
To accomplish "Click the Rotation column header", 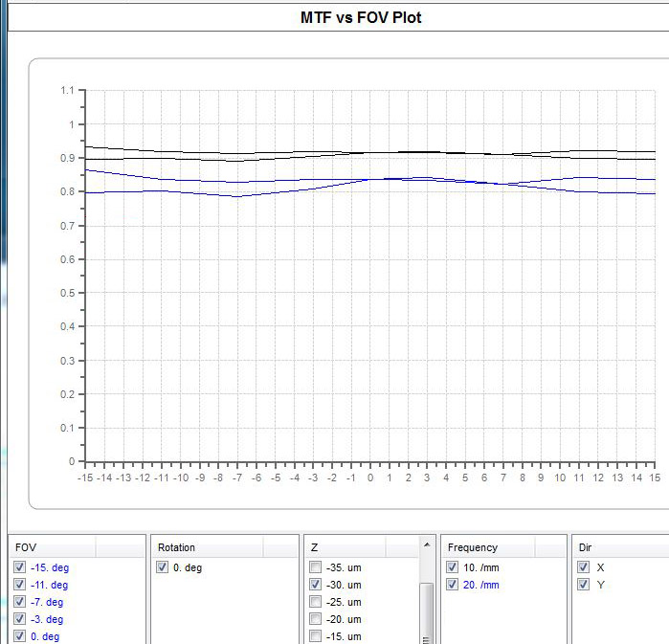I will coord(208,547).
